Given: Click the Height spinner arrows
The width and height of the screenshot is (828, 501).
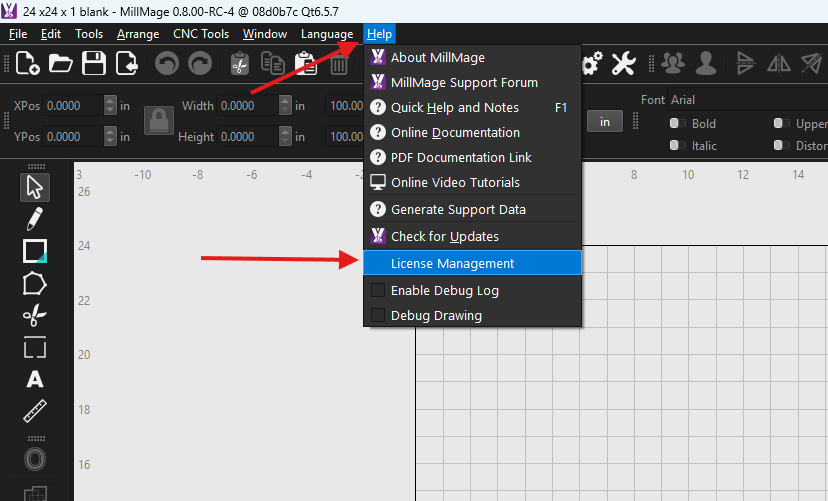Looking at the screenshot, I should point(285,137).
